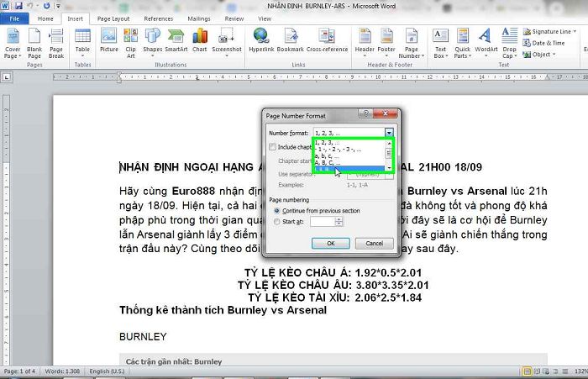Image resolution: width=588 pixels, height=379 pixels.
Task: Tick the Include chapter number checkbox
Action: tap(273, 147)
